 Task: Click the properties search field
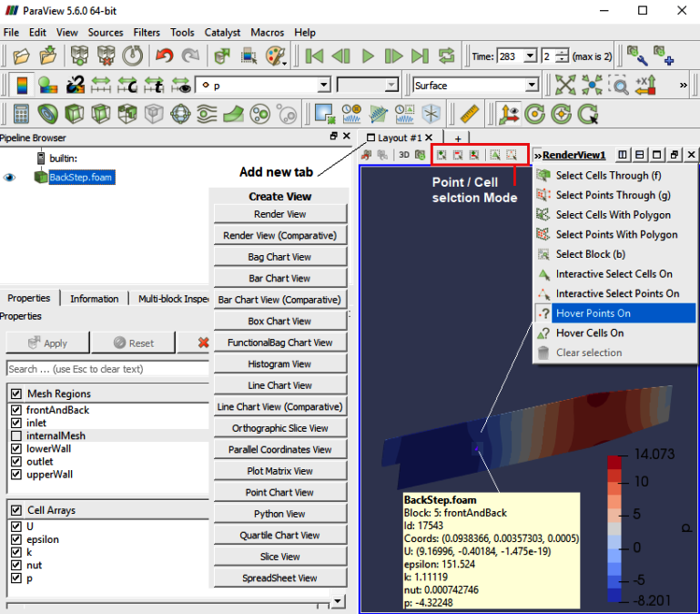point(108,369)
